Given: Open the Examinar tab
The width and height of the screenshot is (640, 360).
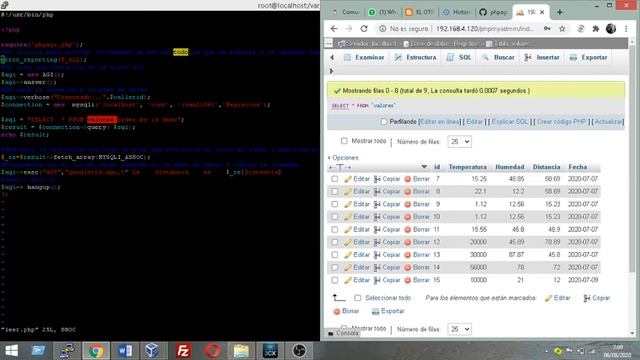Looking at the screenshot, I should [x=364, y=58].
